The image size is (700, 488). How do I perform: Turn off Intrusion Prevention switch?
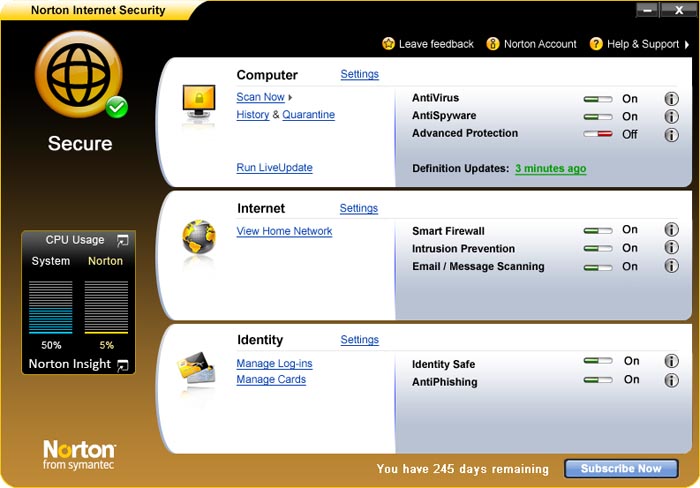[x=598, y=249]
